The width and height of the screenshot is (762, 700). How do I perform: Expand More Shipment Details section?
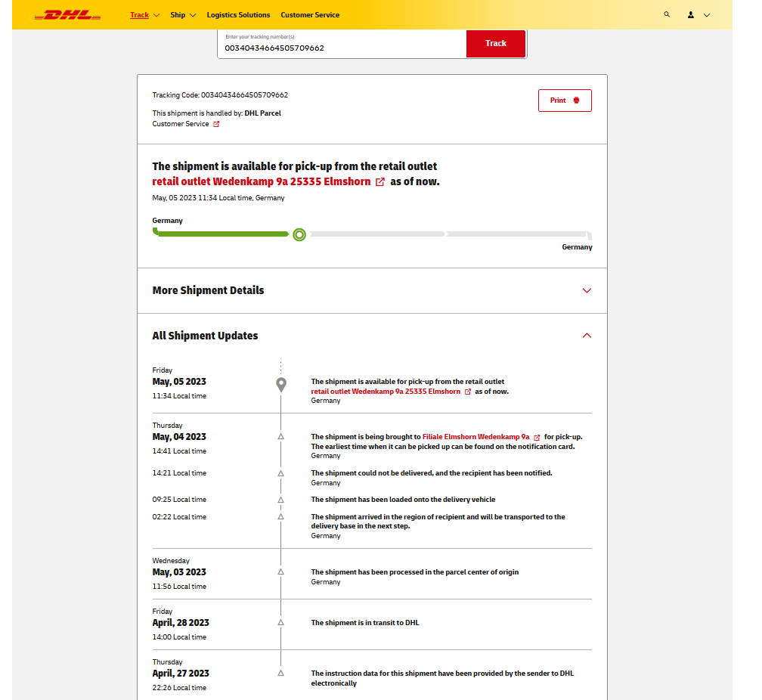tap(587, 290)
